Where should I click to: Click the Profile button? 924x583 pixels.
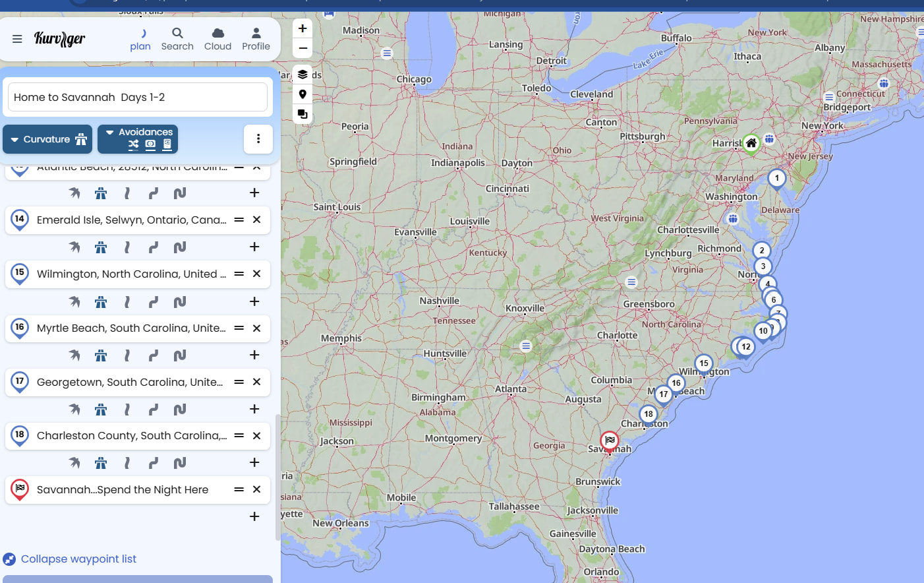click(256, 39)
